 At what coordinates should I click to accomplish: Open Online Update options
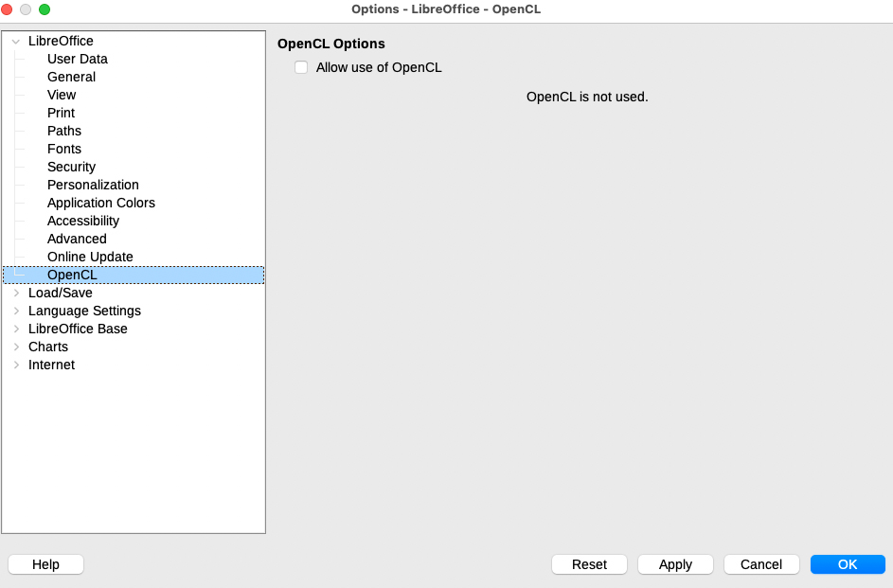(90, 257)
